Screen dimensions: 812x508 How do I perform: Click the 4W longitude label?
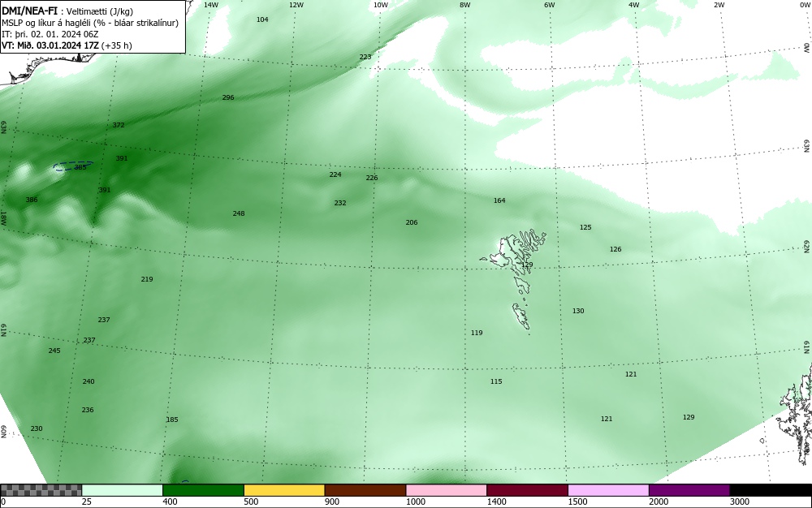(634, 5)
